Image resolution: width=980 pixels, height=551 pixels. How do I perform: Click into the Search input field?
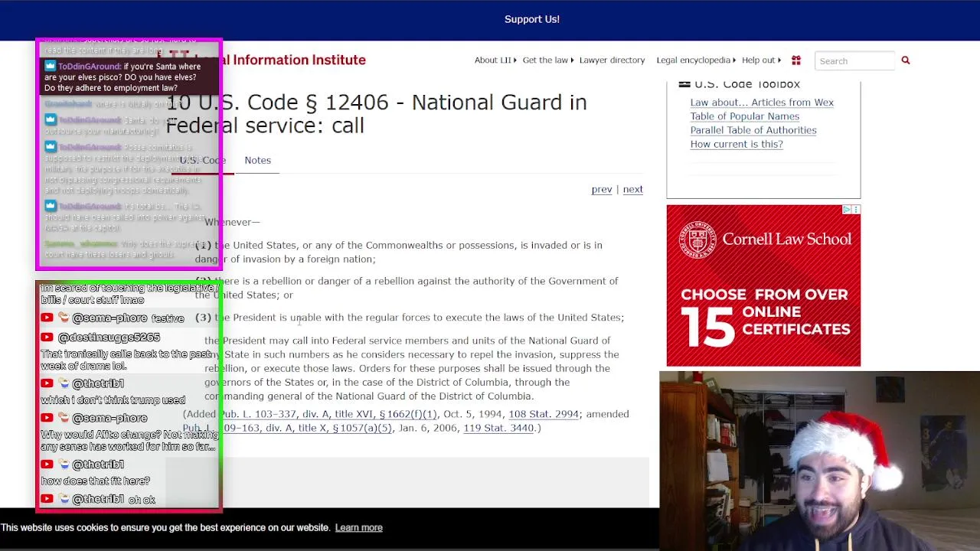pyautogui.click(x=854, y=60)
